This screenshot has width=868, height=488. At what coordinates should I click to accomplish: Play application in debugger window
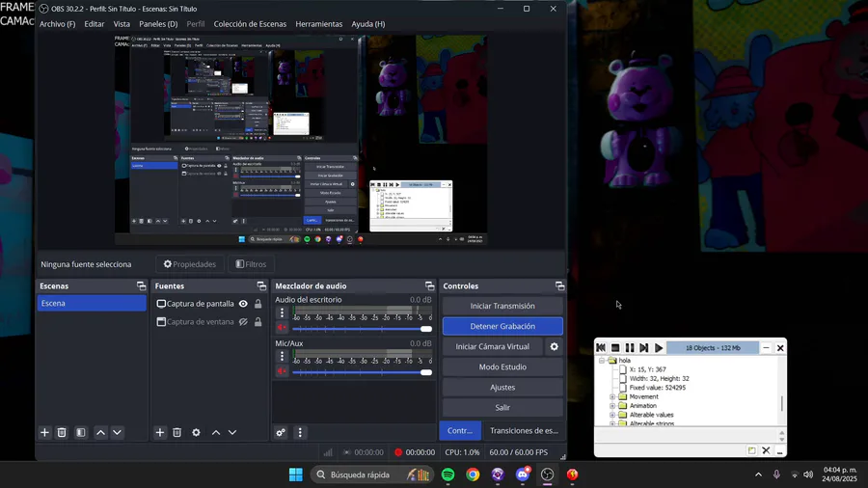coord(658,347)
